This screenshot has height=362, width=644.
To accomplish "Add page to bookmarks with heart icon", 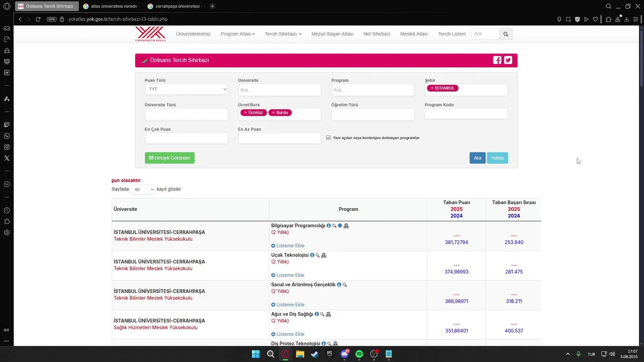I will (595, 19).
